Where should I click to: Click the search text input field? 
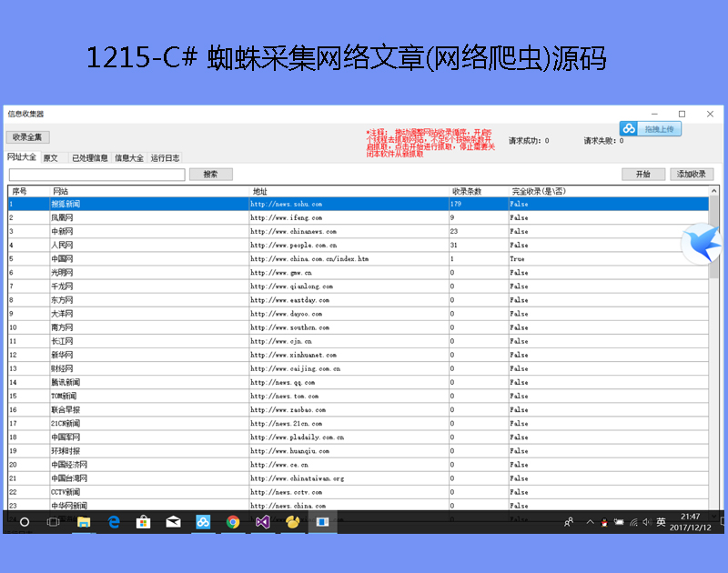[x=96, y=175]
